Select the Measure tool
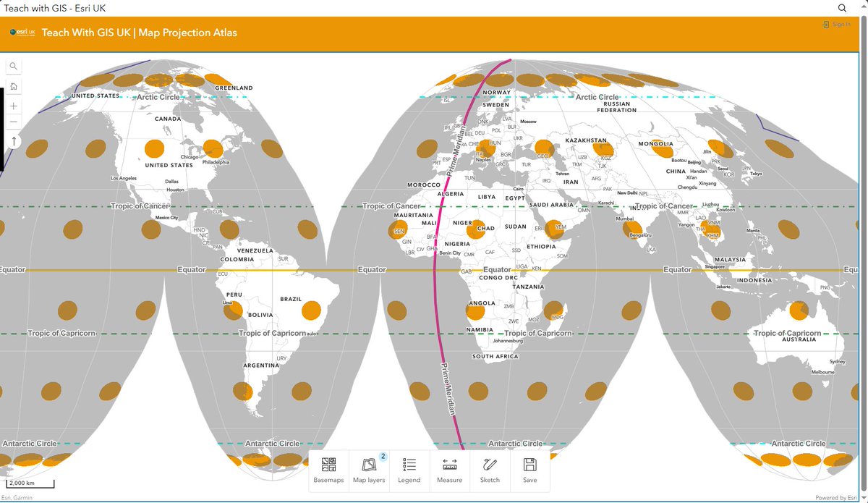 (450, 471)
